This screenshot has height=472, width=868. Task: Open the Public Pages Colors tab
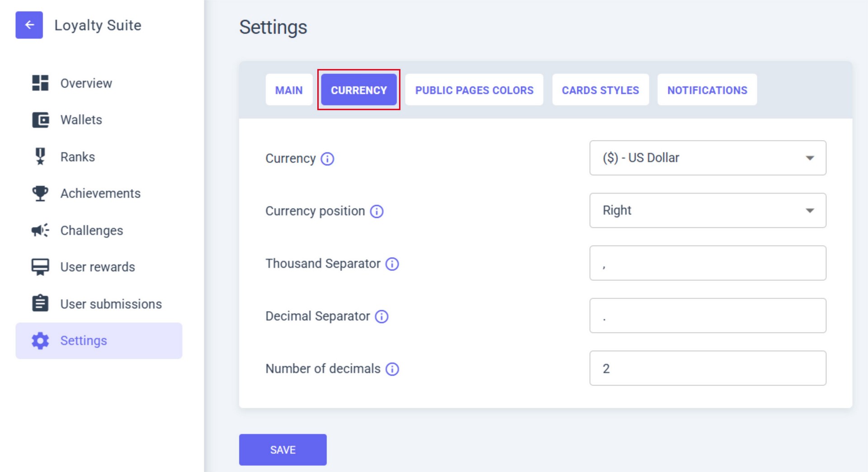tap(474, 90)
